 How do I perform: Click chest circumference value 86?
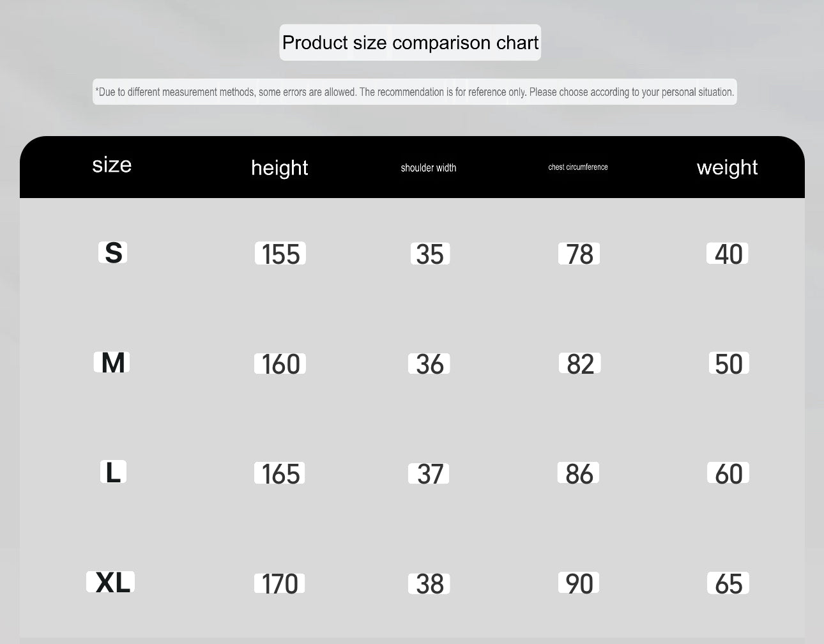coord(579,474)
